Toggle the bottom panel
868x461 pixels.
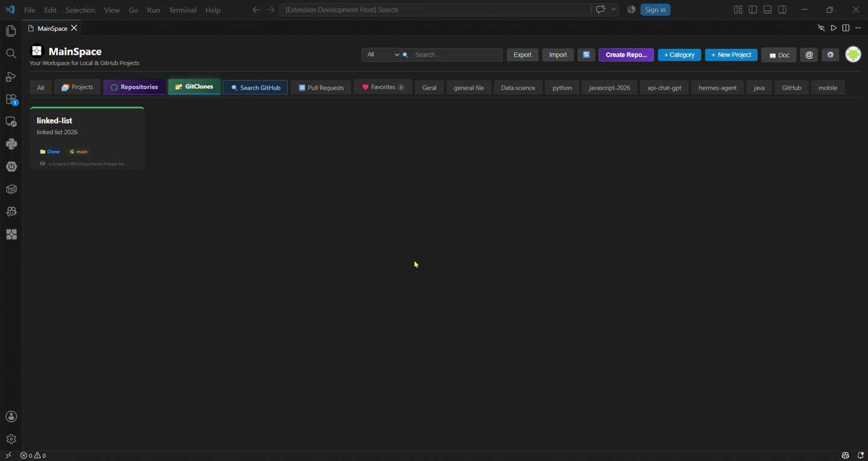click(x=767, y=10)
